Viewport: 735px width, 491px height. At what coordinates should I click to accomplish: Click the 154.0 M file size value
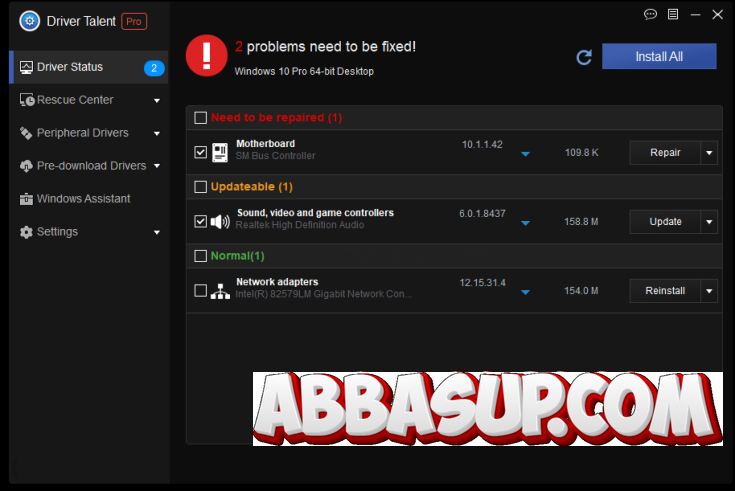[581, 291]
